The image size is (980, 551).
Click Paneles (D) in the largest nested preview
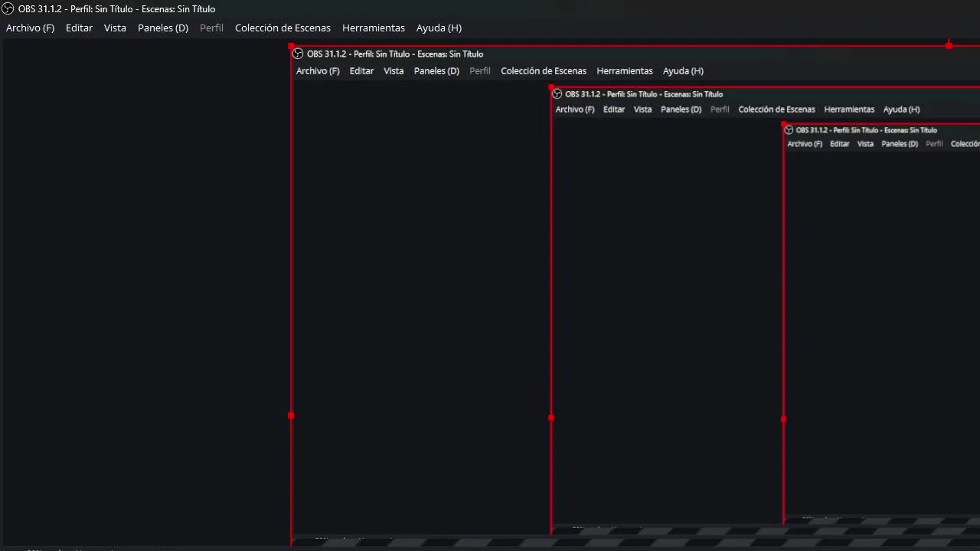pos(436,70)
